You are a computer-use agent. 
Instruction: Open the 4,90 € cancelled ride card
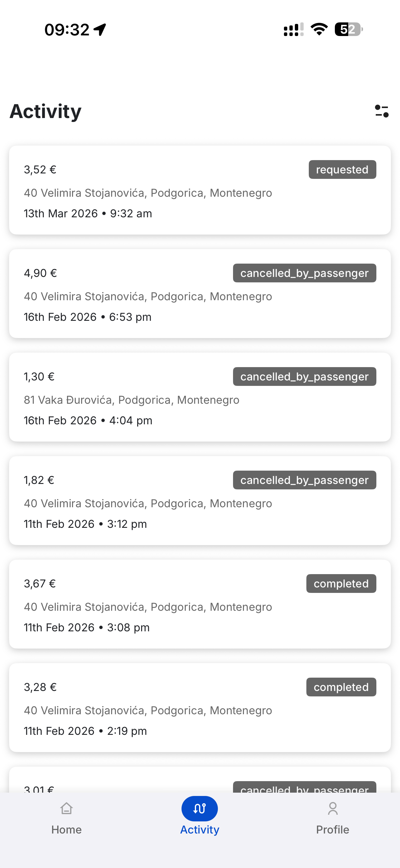[200, 294]
